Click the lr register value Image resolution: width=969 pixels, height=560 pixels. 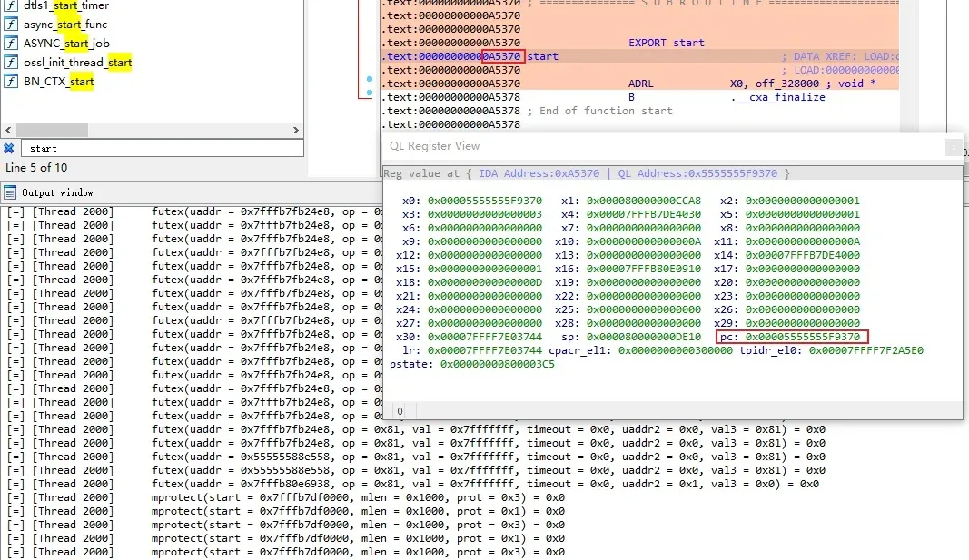coord(485,350)
